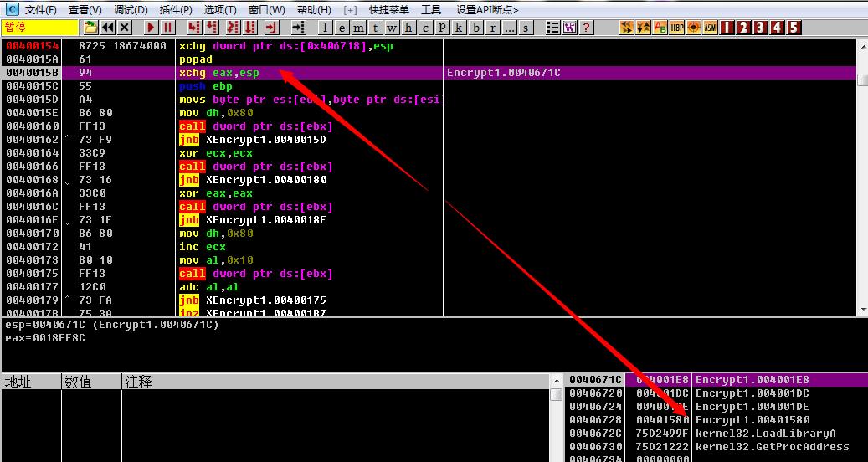The height and width of the screenshot is (462, 868).
Task: Open the 工具 tools menu
Action: 431,10
